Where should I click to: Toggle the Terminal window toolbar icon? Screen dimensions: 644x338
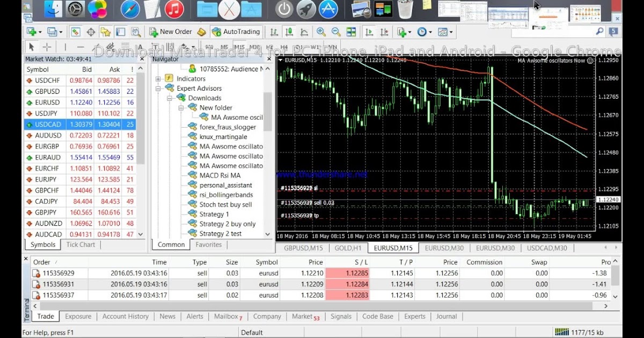[120, 32]
